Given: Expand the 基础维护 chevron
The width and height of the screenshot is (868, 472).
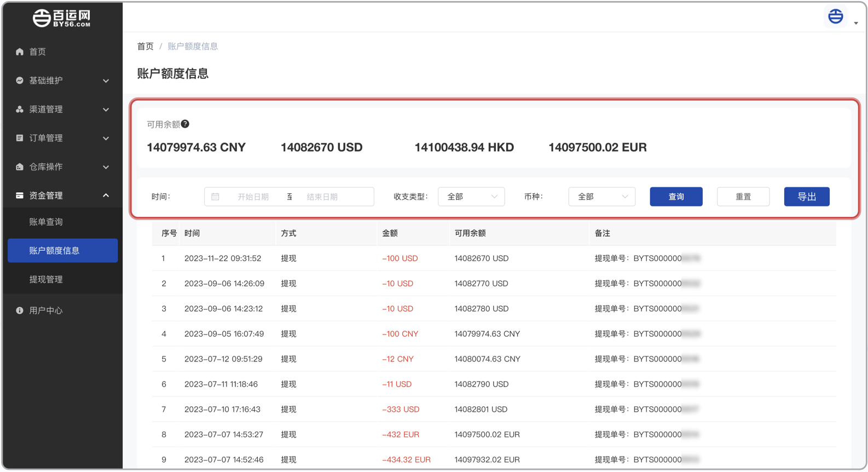Looking at the screenshot, I should point(106,81).
